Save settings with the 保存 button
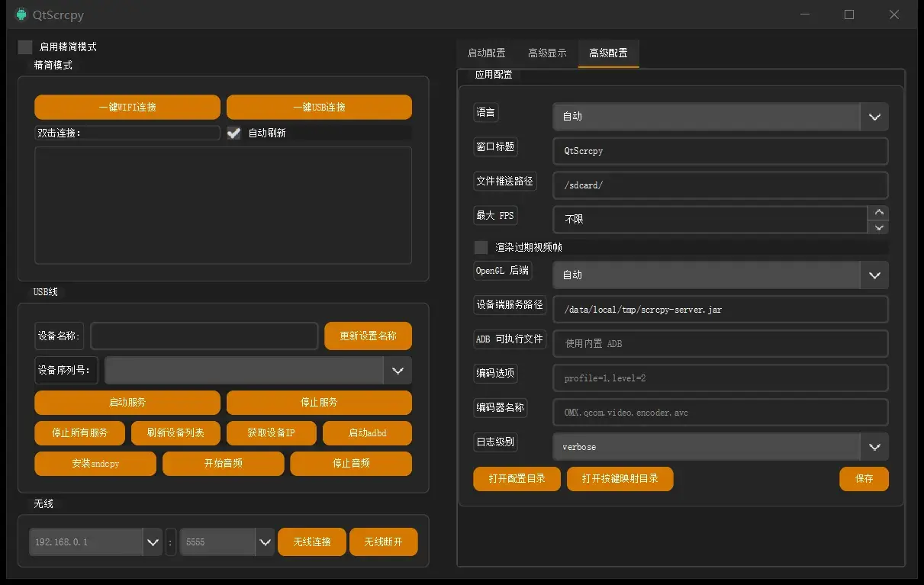This screenshot has width=924, height=585. [x=864, y=478]
